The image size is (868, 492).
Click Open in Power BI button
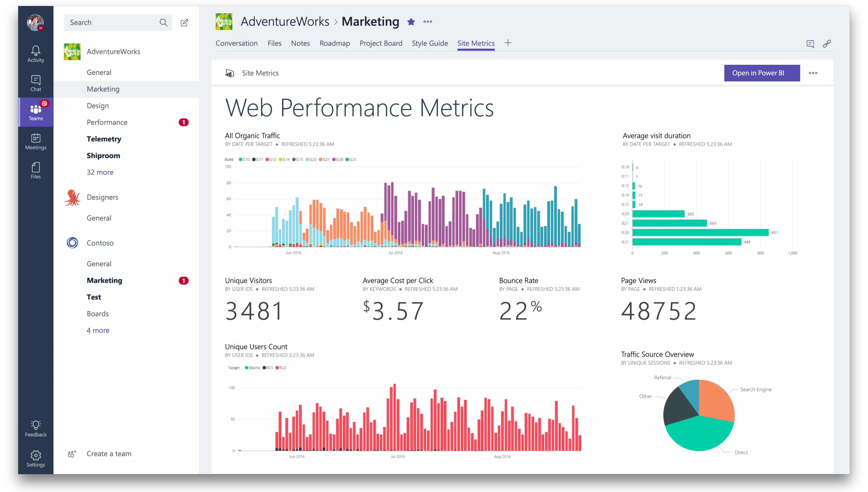coord(762,73)
